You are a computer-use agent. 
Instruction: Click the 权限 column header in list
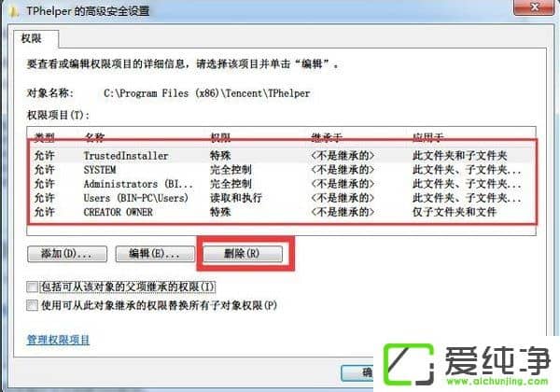[220, 137]
